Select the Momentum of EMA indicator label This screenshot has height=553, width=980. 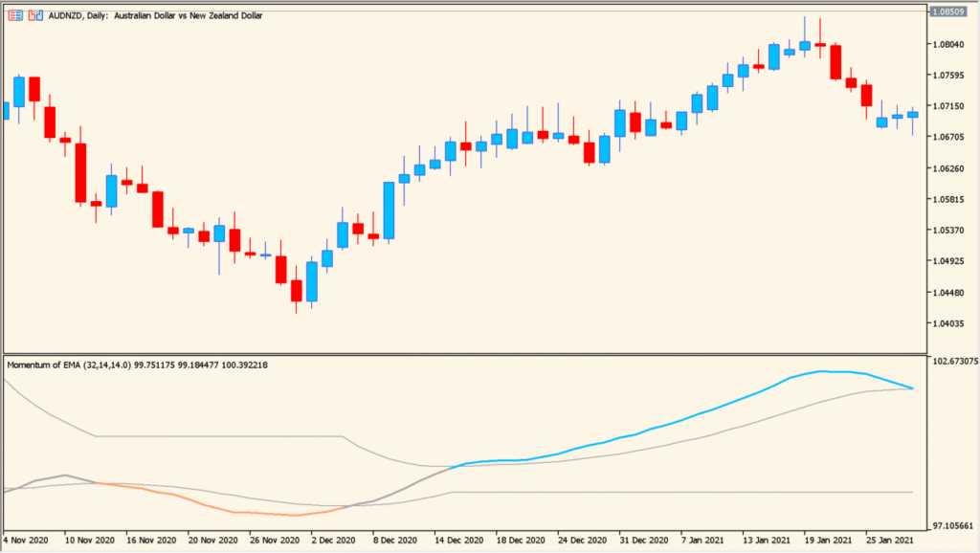pos(138,365)
